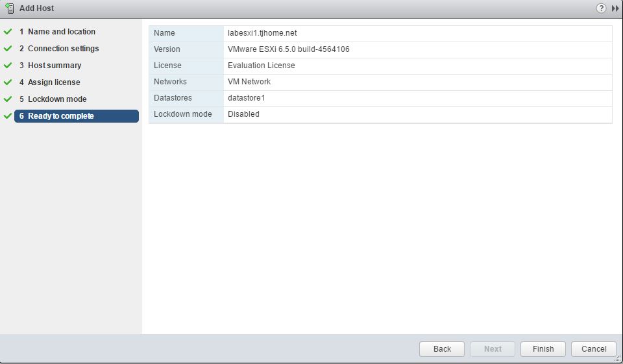Screen dimensions: 623x364
Task: Click the checkmark beside Ready to complete
Action: point(8,116)
